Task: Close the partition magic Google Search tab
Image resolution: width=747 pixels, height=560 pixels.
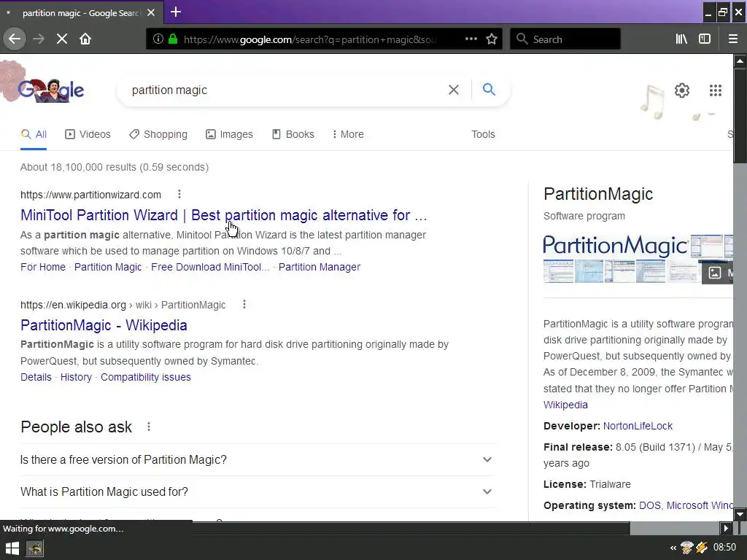Action: pyautogui.click(x=151, y=13)
